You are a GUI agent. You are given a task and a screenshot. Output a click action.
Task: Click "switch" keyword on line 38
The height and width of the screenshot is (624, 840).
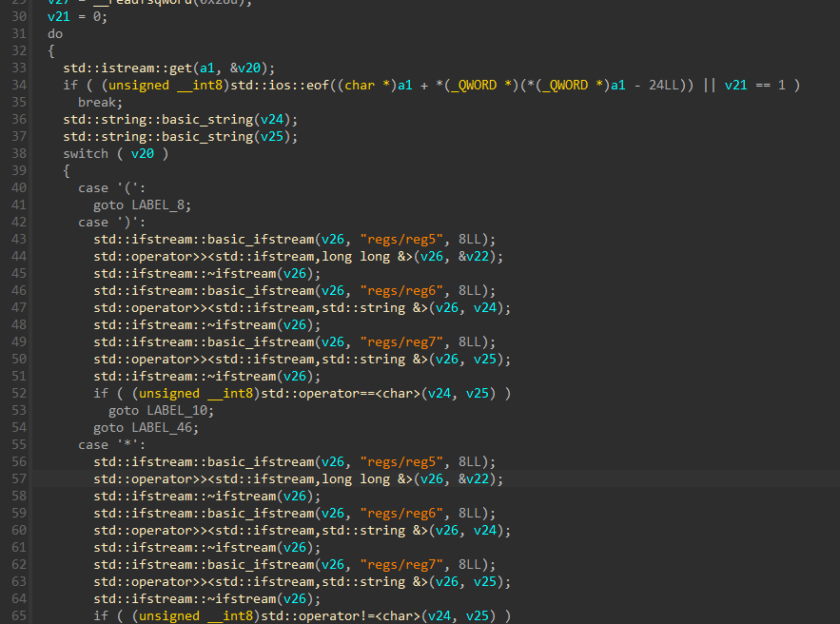[86, 154]
